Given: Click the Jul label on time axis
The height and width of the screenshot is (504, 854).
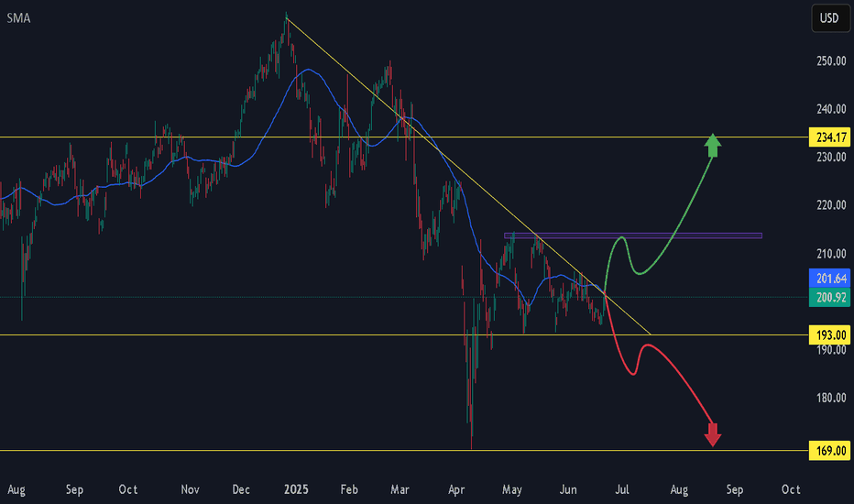Looking at the screenshot, I should [x=622, y=489].
